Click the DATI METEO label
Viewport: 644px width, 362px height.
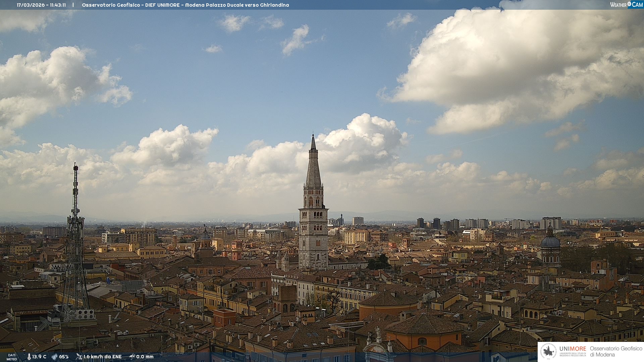[12, 357]
